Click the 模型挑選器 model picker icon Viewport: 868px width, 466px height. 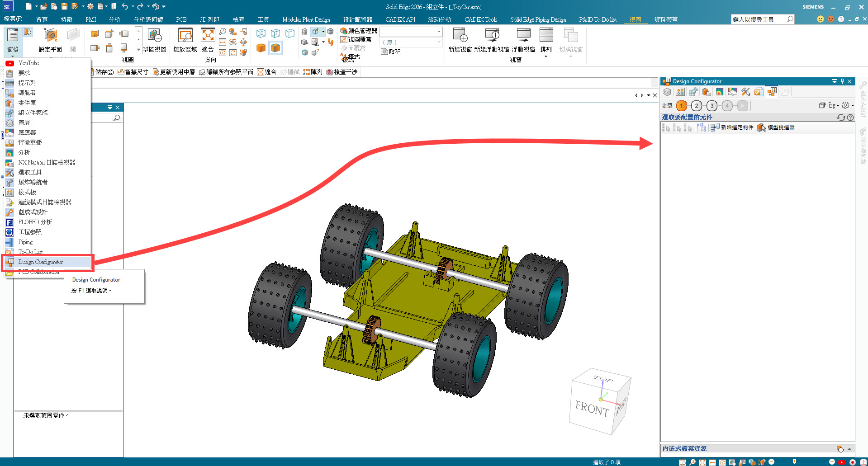[761, 128]
